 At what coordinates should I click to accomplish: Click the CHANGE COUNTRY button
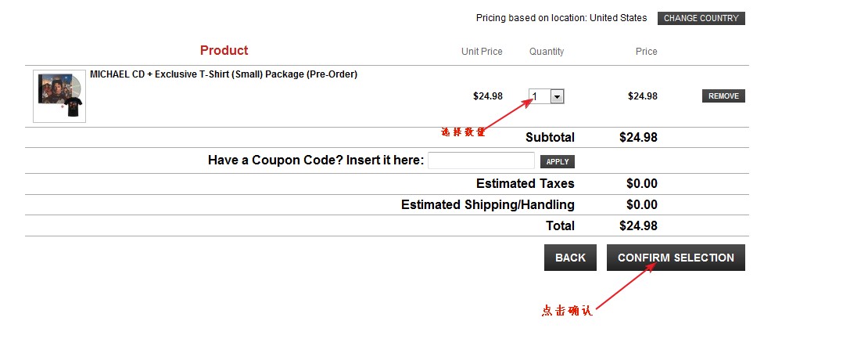tap(701, 18)
